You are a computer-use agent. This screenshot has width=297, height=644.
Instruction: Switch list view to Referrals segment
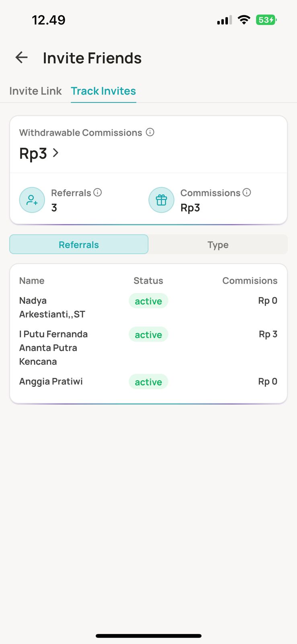[79, 244]
